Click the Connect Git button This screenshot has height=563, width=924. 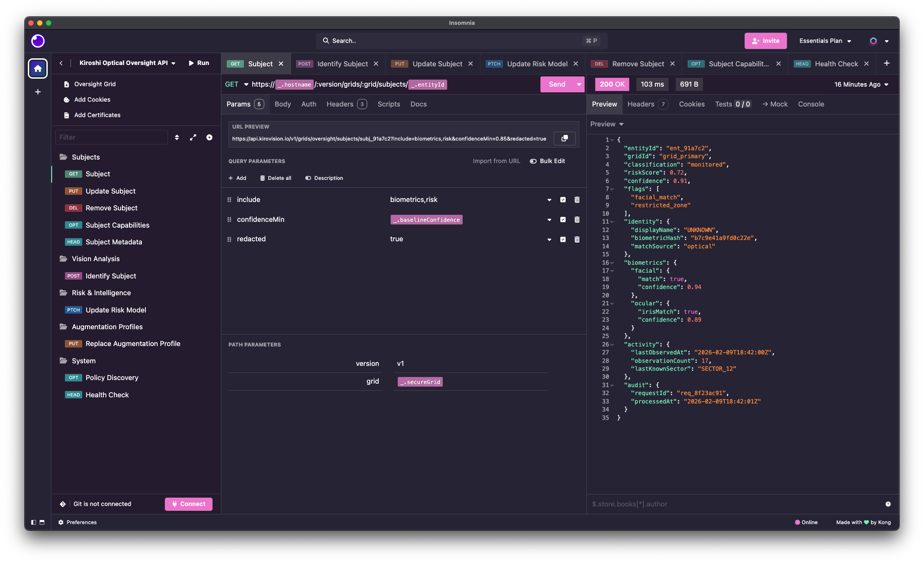pos(189,504)
